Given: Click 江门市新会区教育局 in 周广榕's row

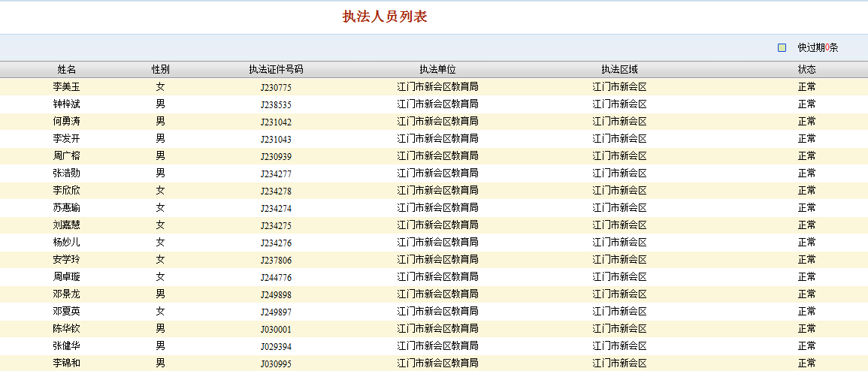Looking at the screenshot, I should pos(437,156).
